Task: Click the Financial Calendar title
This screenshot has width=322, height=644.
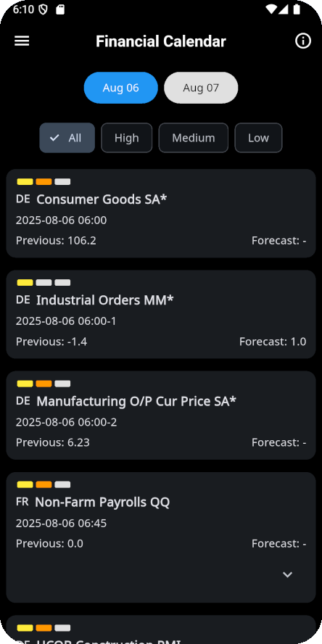Action: click(x=161, y=41)
